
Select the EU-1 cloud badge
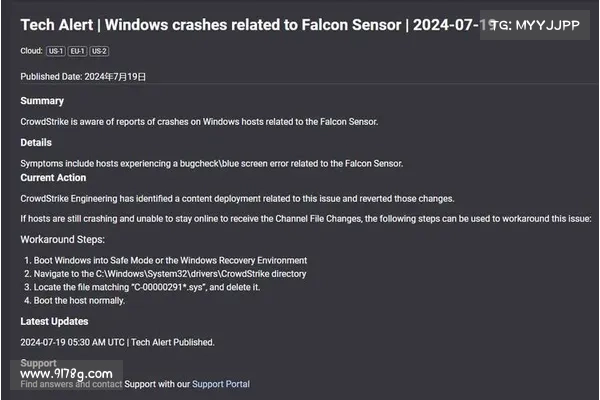click(x=77, y=51)
